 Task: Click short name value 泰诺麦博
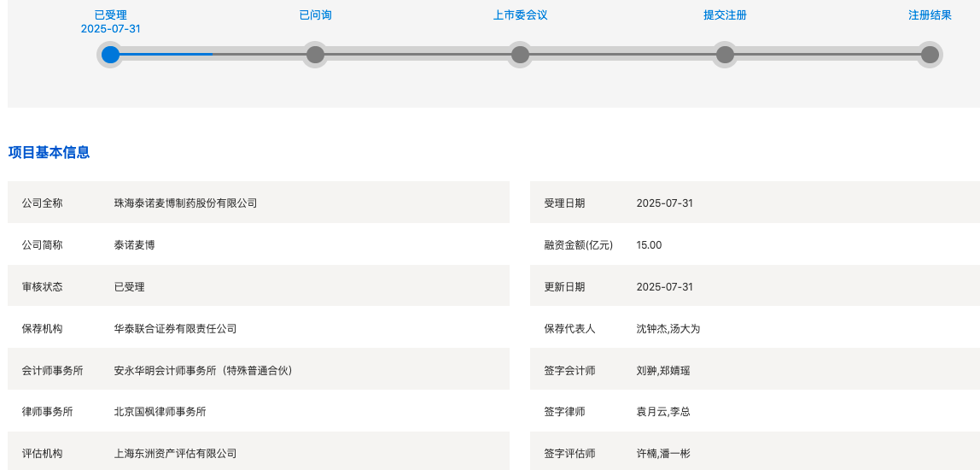(134, 244)
